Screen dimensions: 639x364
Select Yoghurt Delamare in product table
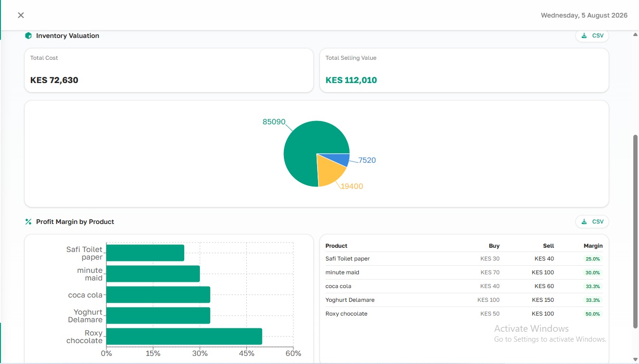[350, 300]
